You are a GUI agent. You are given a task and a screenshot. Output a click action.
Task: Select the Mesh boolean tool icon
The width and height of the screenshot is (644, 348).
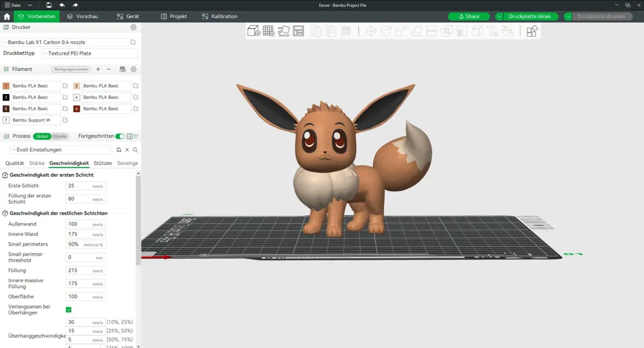[446, 31]
